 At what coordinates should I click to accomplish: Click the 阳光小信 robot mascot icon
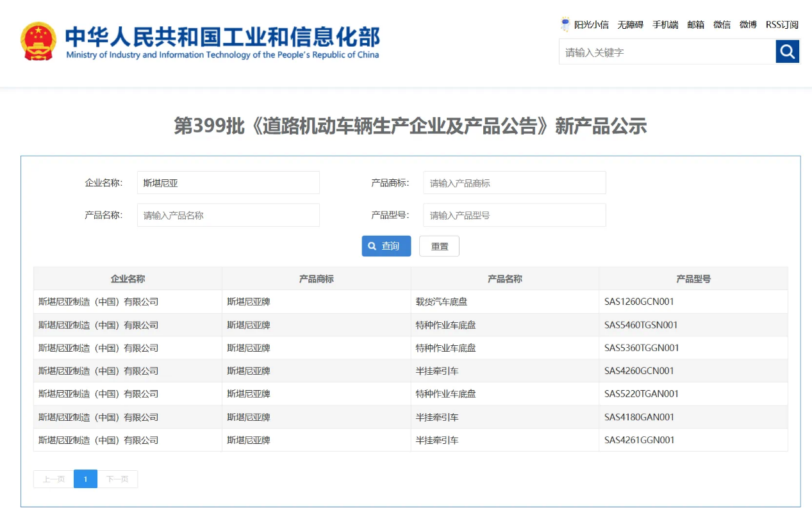[565, 24]
